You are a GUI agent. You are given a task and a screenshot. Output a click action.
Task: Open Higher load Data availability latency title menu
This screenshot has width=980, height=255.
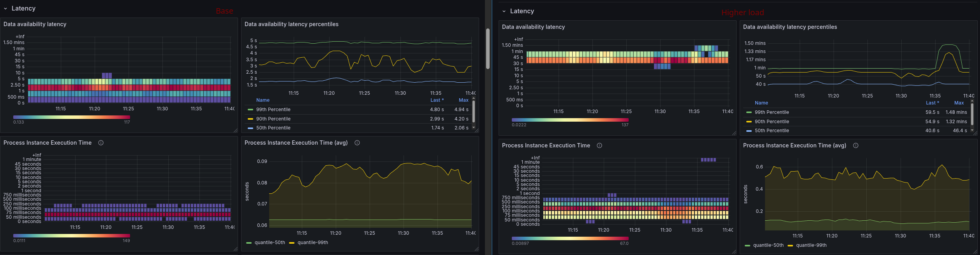(x=533, y=27)
